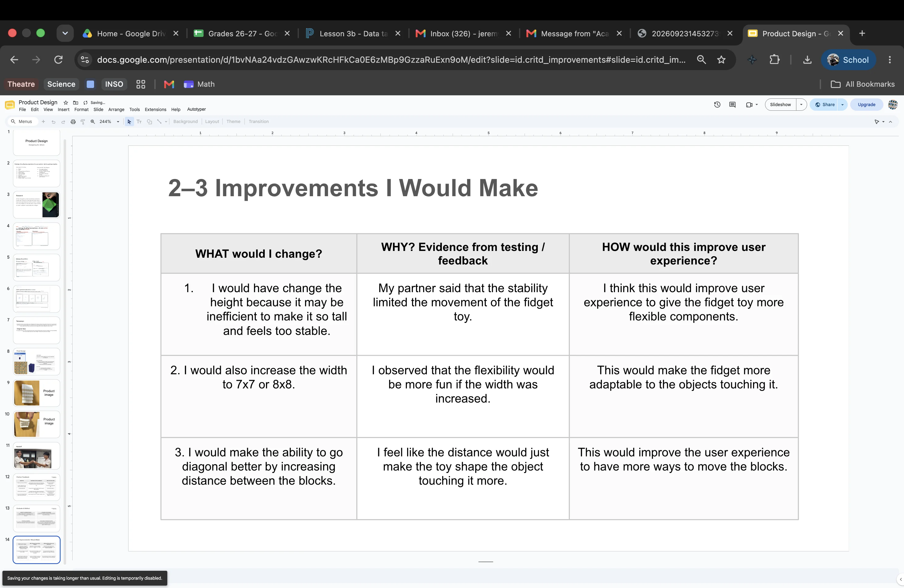Switch to the Grades 26-27 tab

pos(242,34)
